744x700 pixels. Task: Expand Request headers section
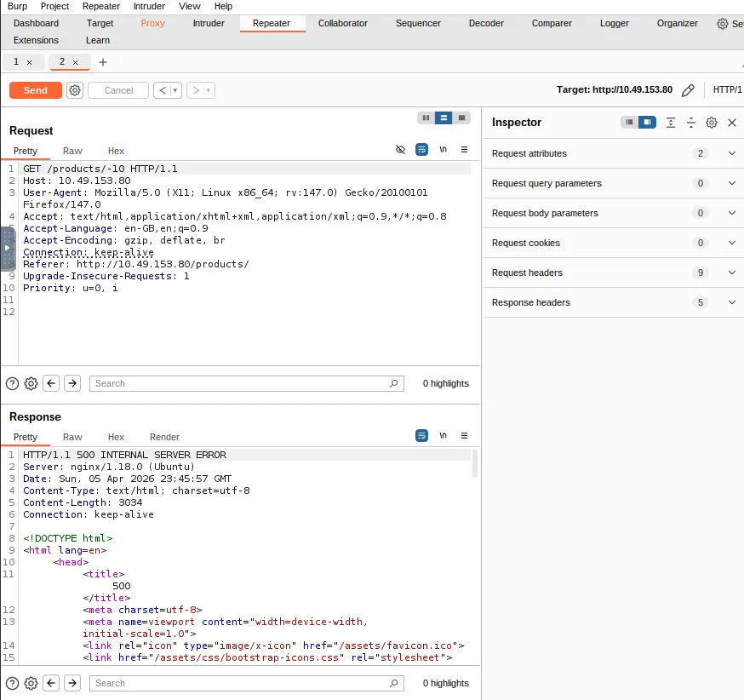[x=731, y=273]
